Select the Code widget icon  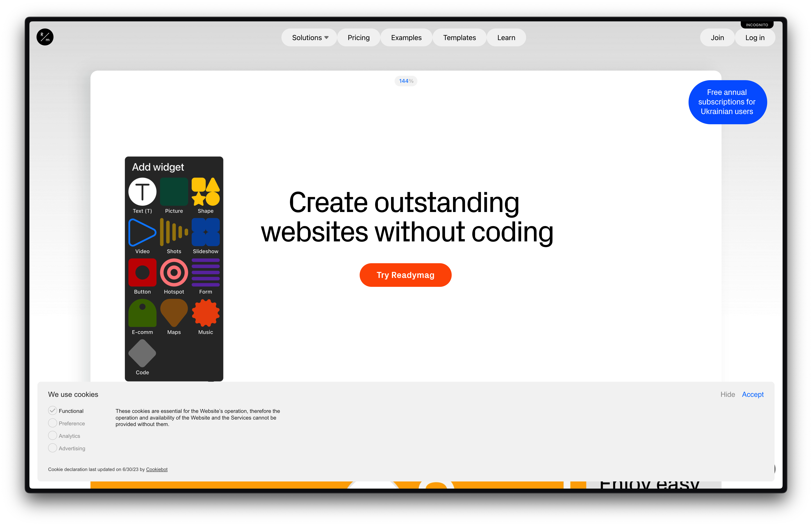[x=142, y=353]
